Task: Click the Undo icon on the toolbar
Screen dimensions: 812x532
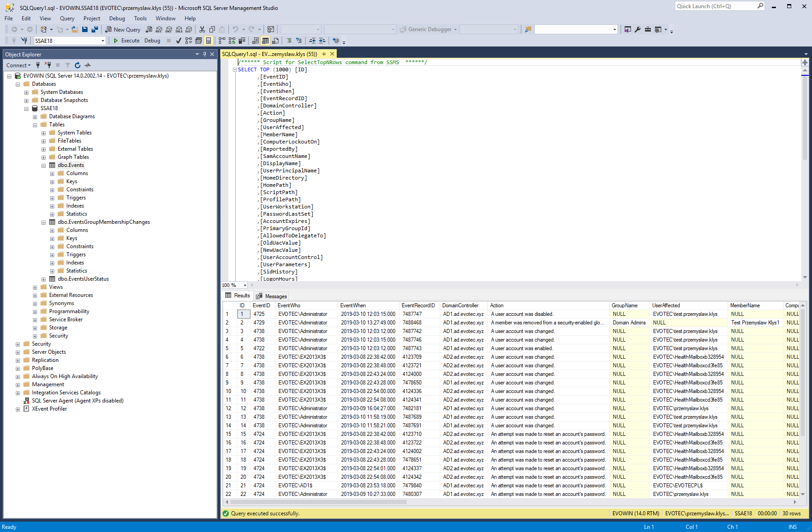Action: point(236,29)
